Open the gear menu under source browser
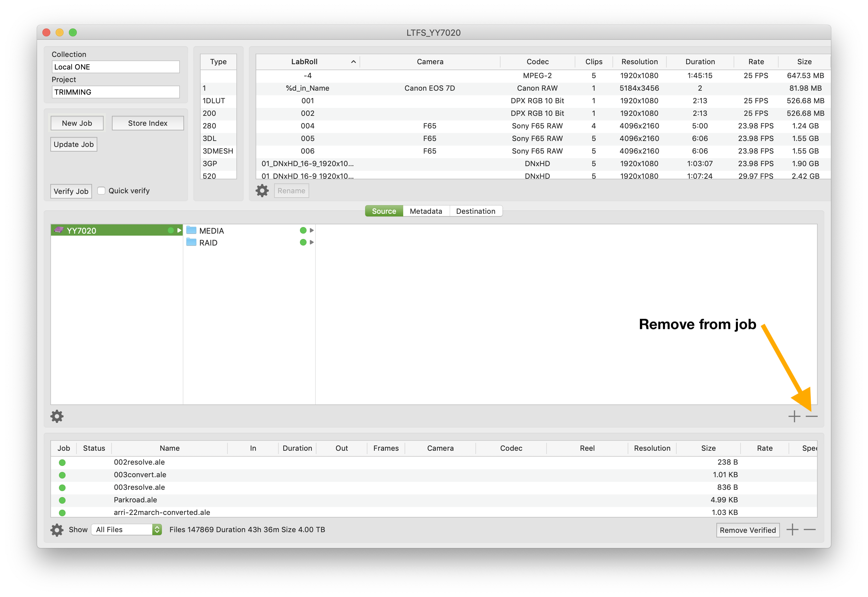 click(57, 416)
